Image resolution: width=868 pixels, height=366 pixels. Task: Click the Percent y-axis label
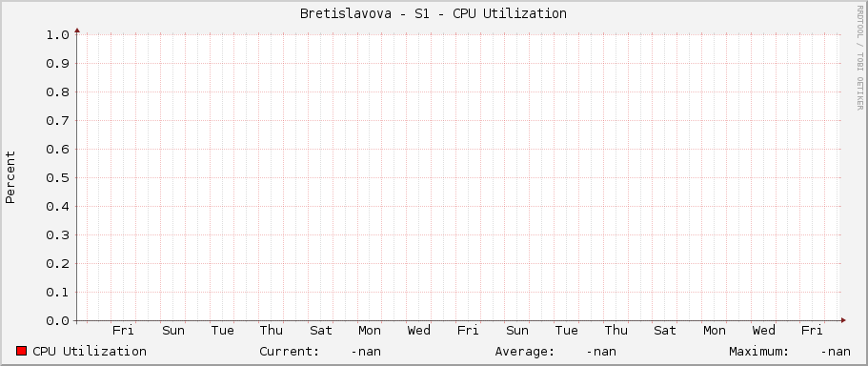click(x=10, y=177)
